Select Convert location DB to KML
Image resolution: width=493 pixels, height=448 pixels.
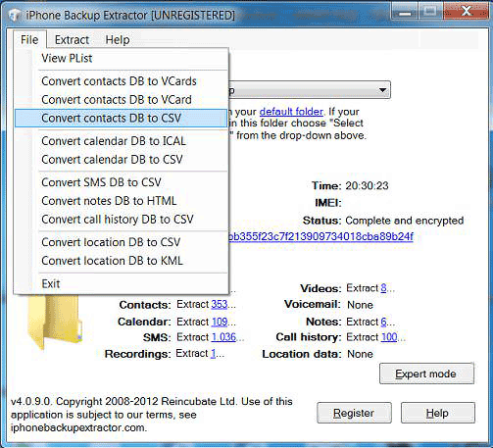tap(121, 261)
